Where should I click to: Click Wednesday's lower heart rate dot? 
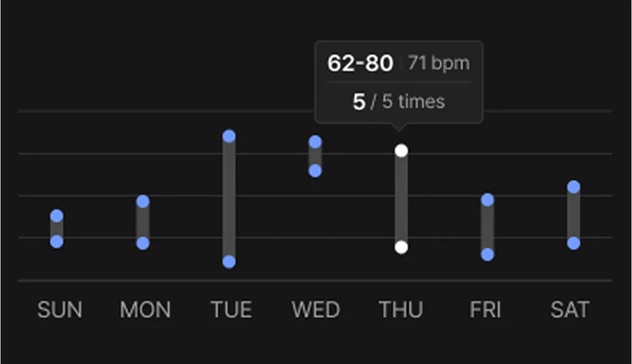(315, 170)
